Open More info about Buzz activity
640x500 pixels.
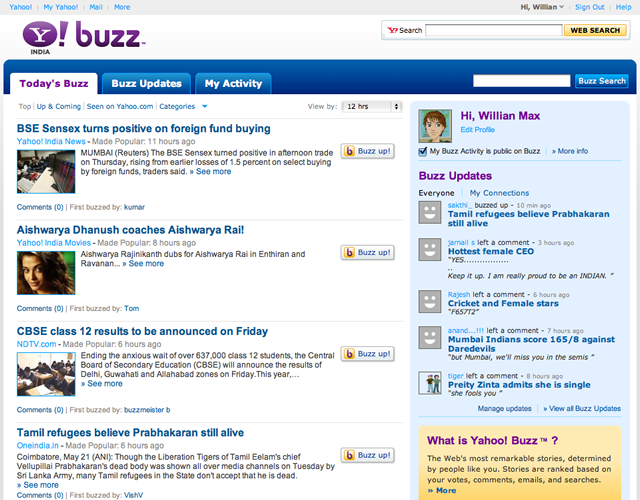point(570,151)
